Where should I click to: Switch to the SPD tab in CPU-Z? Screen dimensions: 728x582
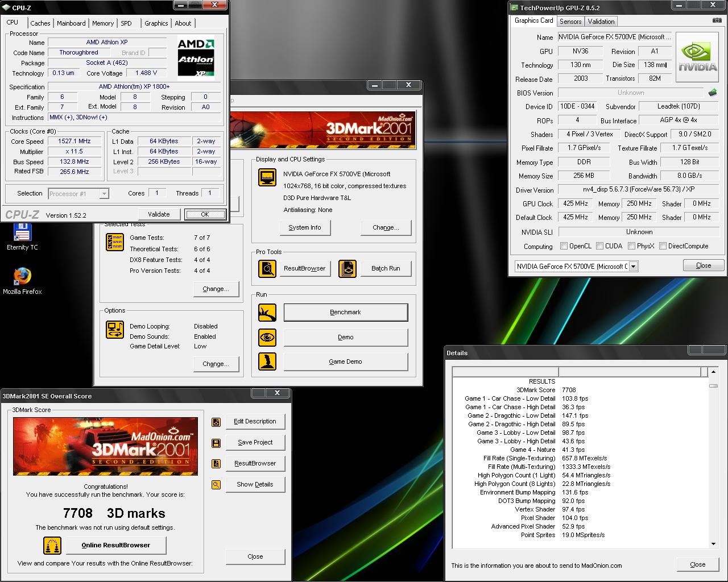(x=126, y=23)
